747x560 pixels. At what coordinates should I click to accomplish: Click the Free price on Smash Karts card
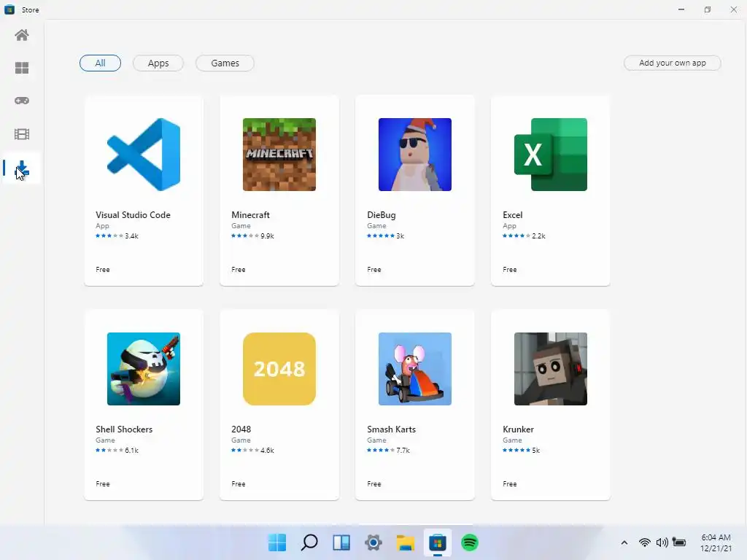(x=374, y=484)
